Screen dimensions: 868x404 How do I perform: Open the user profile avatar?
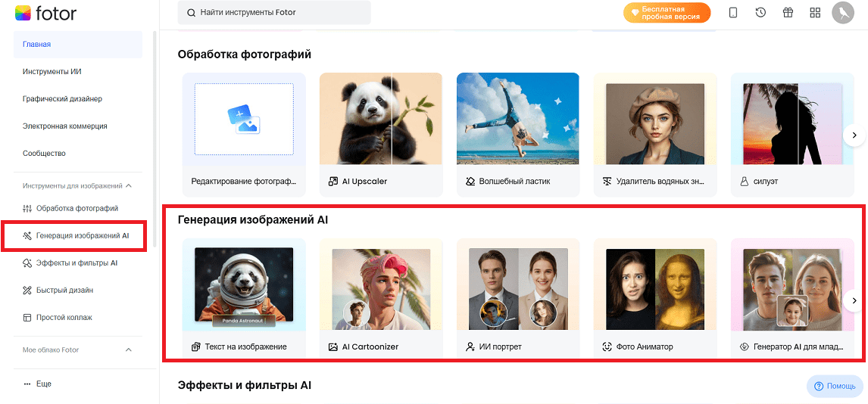pyautogui.click(x=843, y=13)
